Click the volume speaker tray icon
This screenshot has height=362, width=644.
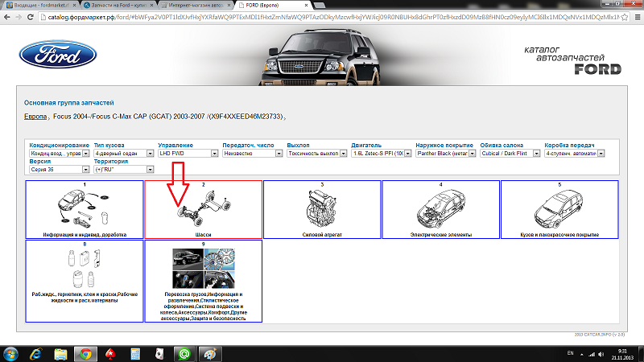pos(601,354)
